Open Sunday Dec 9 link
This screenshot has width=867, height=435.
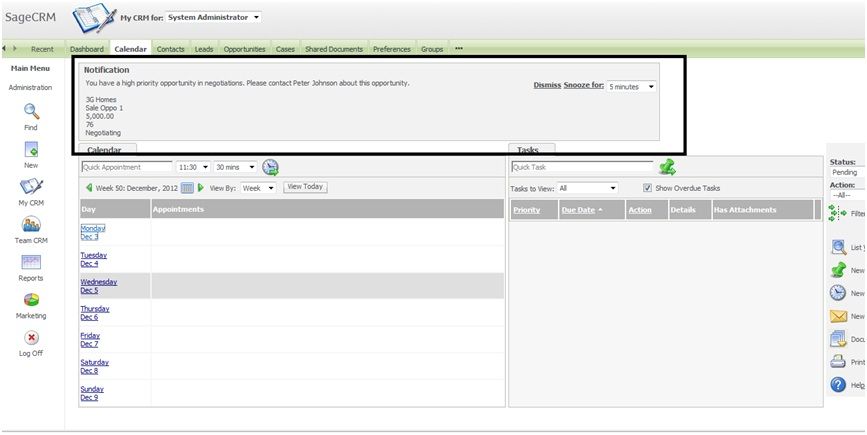point(92,394)
